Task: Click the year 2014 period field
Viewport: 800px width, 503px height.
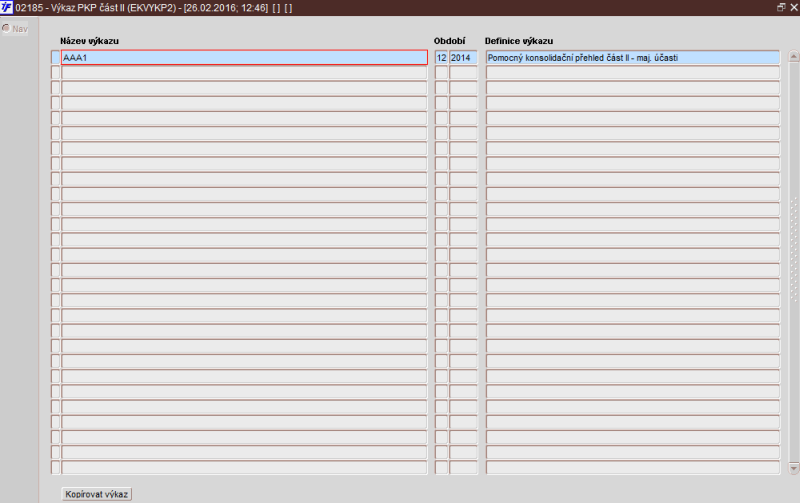Action: tap(463, 58)
